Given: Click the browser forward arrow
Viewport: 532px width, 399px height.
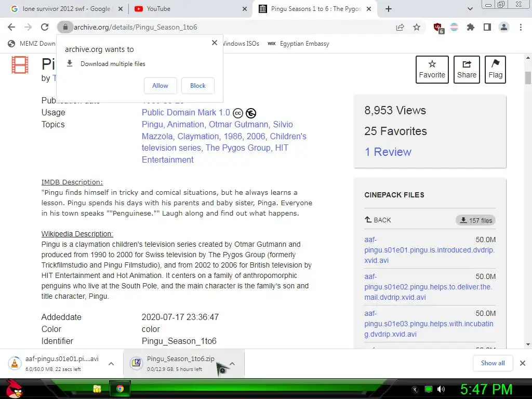Looking at the screenshot, I should [x=28, y=27].
